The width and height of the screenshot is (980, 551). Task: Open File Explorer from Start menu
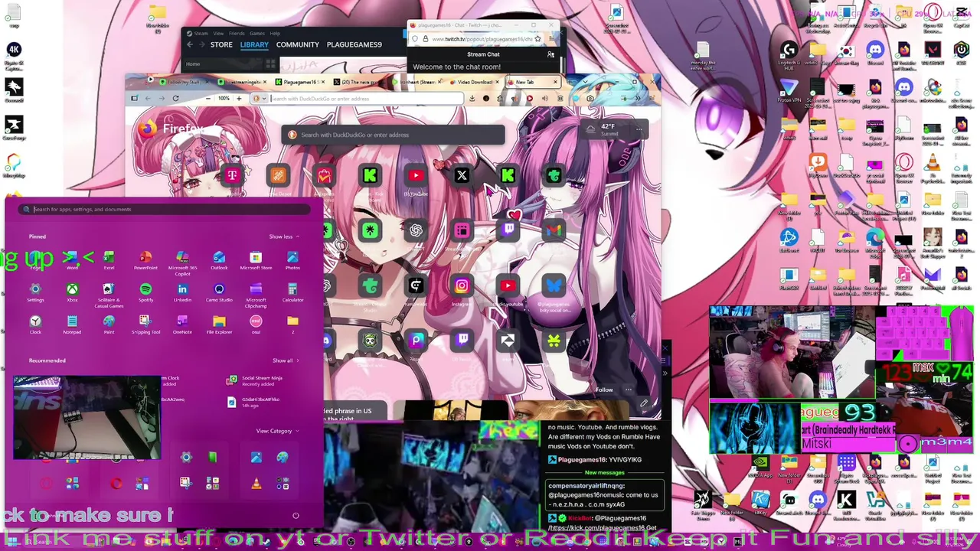pyautogui.click(x=219, y=324)
